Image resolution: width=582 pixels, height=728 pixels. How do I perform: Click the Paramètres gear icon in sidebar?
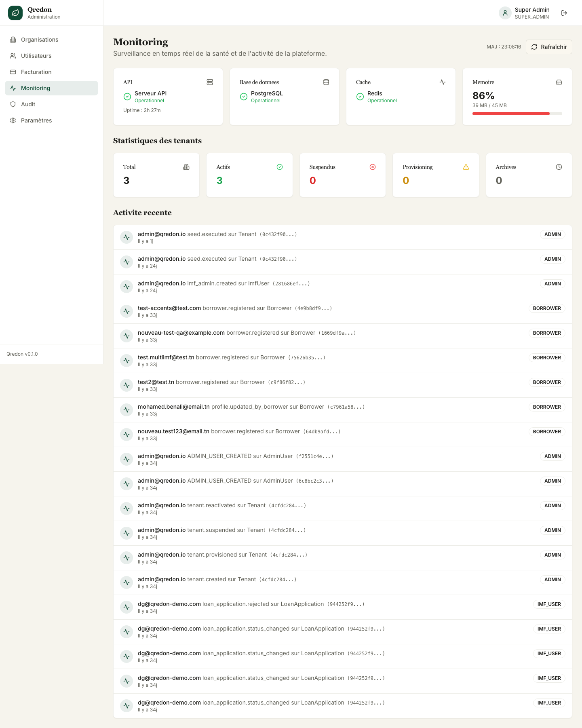tap(13, 120)
